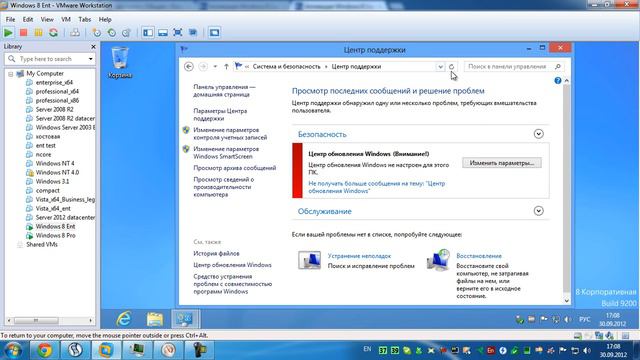
Task: Open Параметры Центра поддержки link
Action: click(220, 115)
